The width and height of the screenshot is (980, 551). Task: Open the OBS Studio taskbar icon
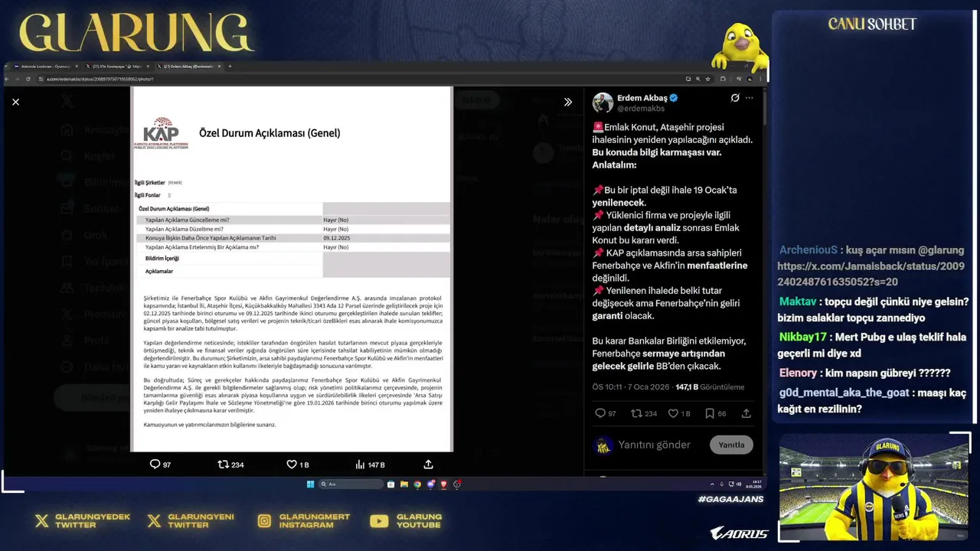pos(457,484)
